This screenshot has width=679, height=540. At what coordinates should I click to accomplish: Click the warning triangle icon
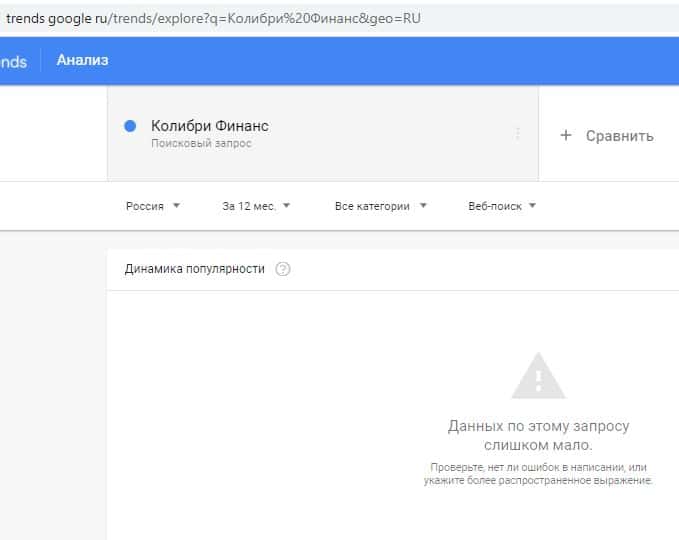pyautogui.click(x=538, y=376)
